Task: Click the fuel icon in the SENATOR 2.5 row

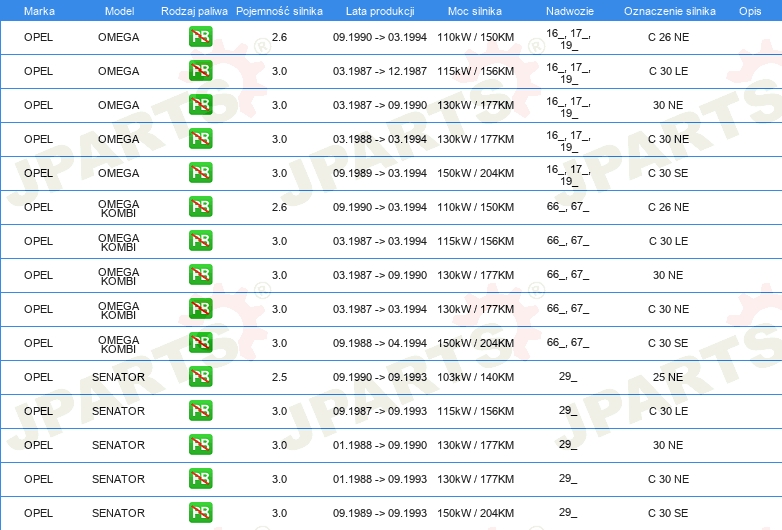Action: (200, 377)
